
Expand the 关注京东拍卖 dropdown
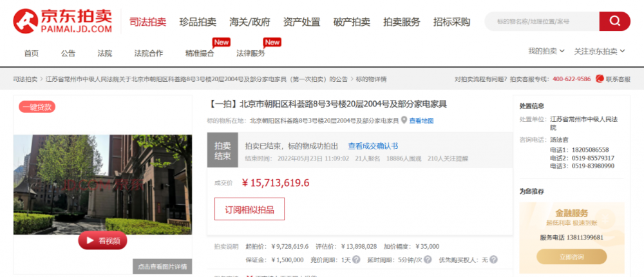599,52
